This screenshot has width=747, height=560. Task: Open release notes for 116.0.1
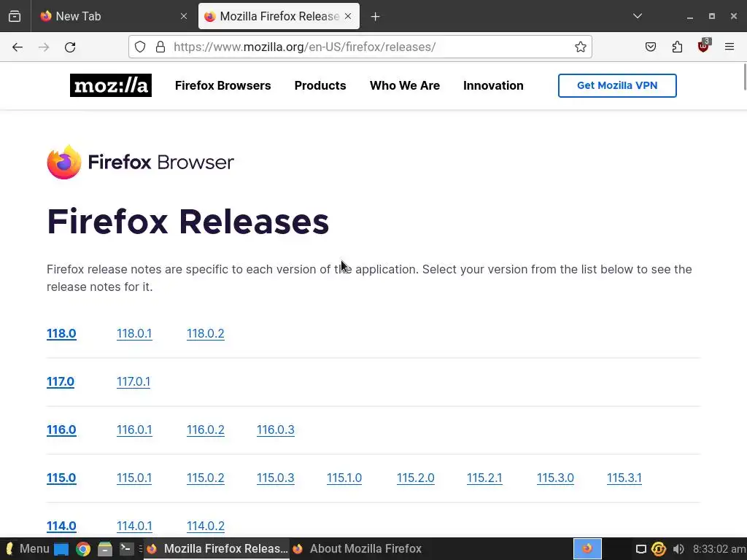coord(134,429)
